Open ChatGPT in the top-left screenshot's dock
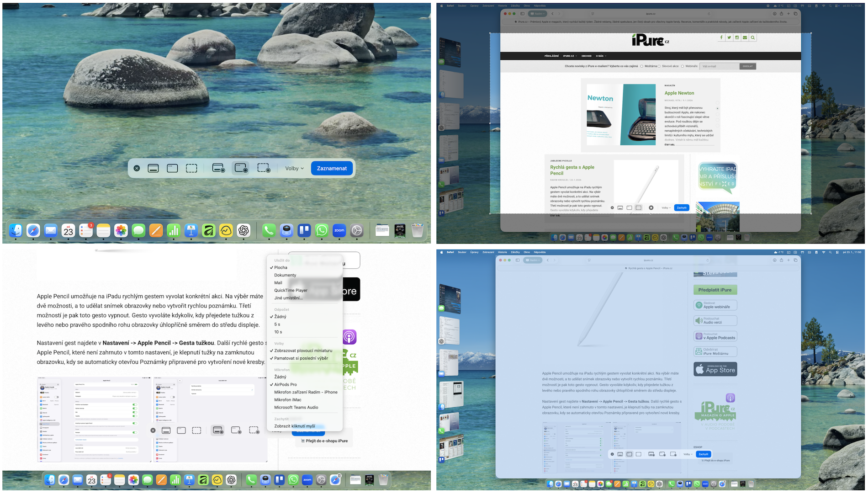Screen dimensions: 868x494 pyautogui.click(x=243, y=231)
